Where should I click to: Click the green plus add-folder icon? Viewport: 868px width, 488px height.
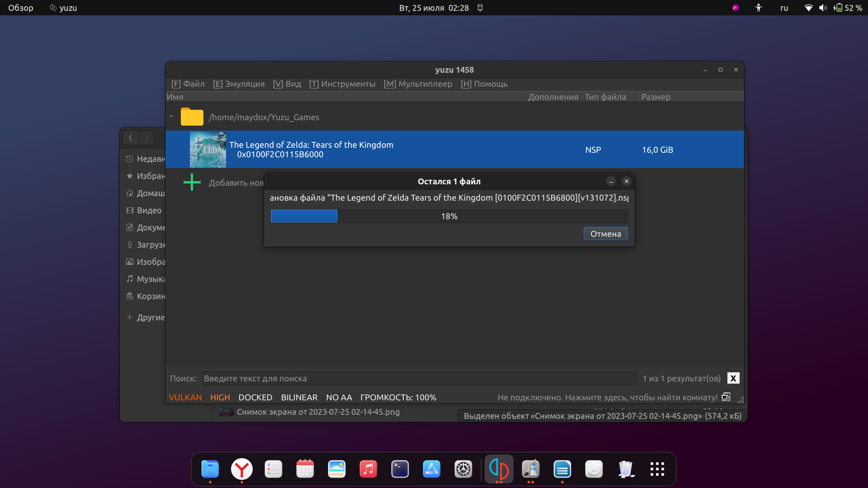click(192, 182)
